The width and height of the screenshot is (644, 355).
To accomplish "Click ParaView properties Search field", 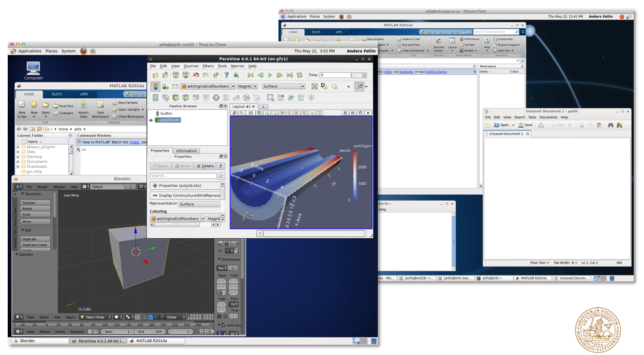I will [x=183, y=176].
